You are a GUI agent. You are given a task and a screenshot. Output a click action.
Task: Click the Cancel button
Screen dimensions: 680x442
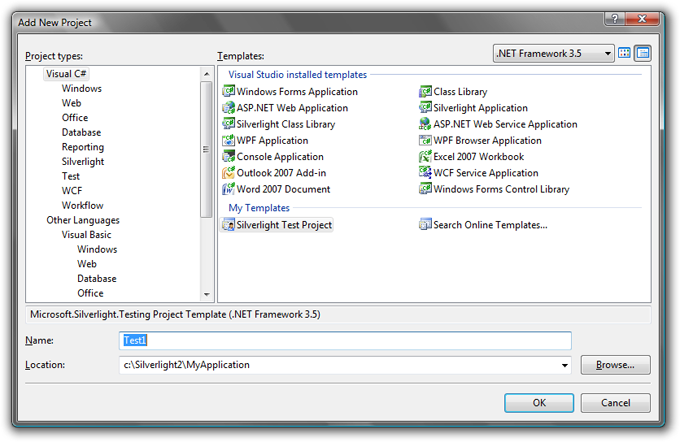[615, 403]
